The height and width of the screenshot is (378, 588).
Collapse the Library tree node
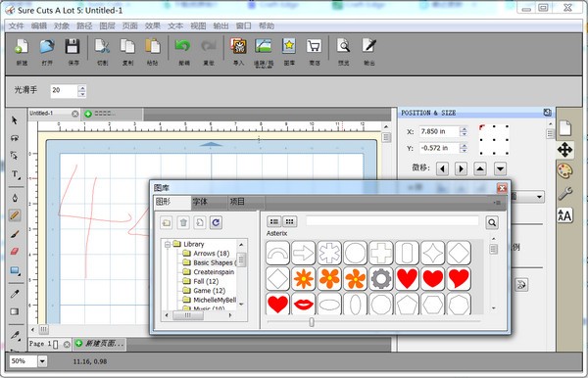168,244
